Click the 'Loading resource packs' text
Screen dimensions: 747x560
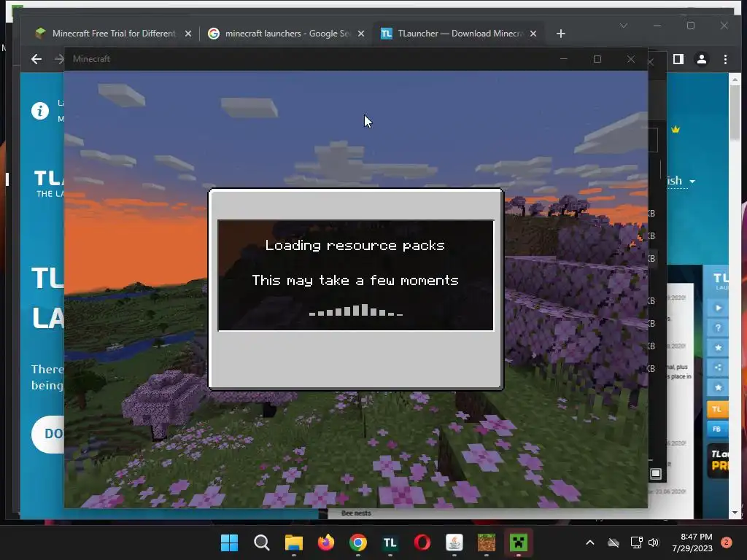pyautogui.click(x=355, y=245)
